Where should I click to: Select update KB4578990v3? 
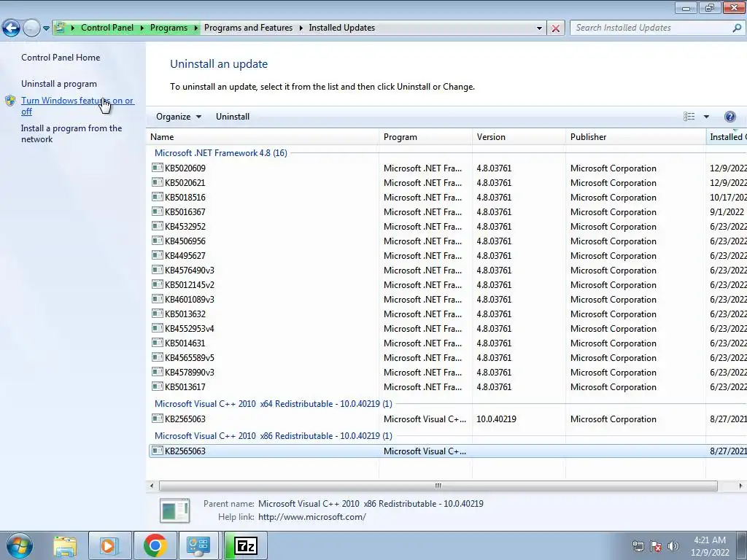click(190, 373)
